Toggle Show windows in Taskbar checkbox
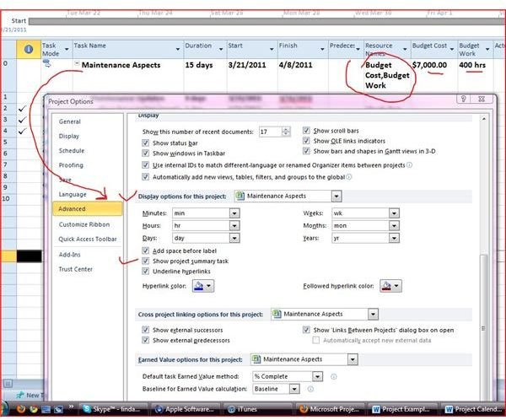The width and height of the screenshot is (506, 420). coord(146,153)
